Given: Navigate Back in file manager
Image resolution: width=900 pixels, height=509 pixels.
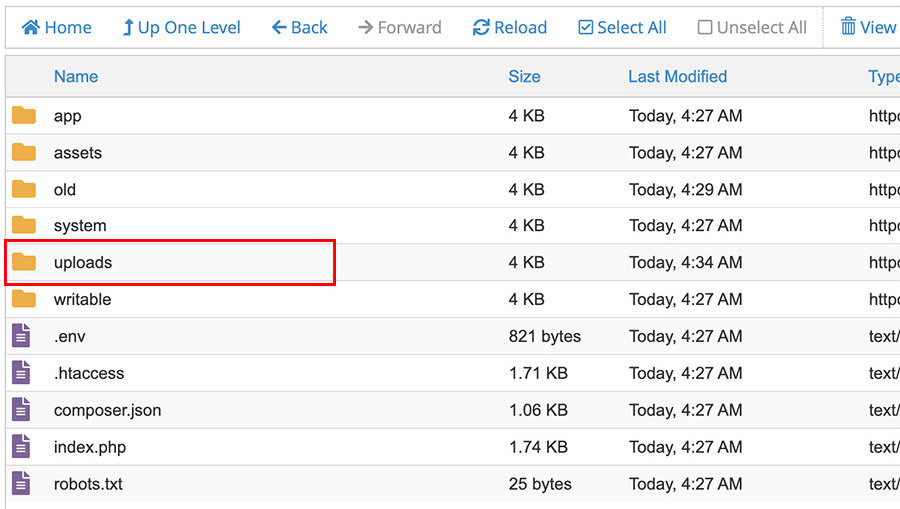Looking at the screenshot, I should click(x=300, y=27).
